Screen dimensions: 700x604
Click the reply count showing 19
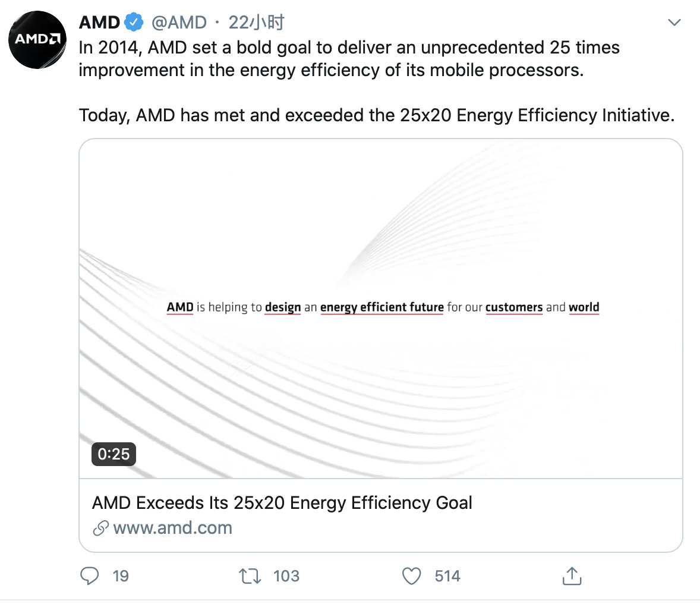(x=121, y=576)
